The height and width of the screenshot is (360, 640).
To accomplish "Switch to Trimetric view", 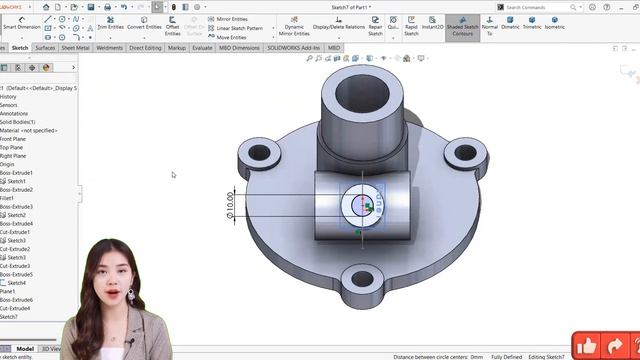I will 532,23.
